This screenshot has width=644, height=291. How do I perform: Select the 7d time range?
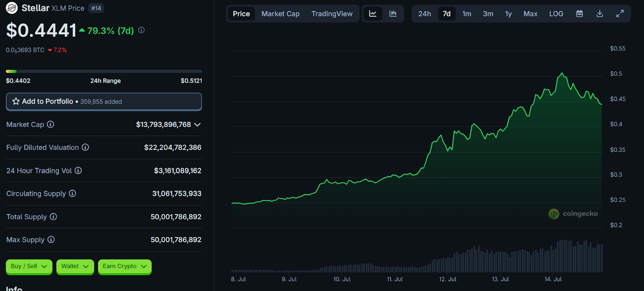click(x=447, y=14)
